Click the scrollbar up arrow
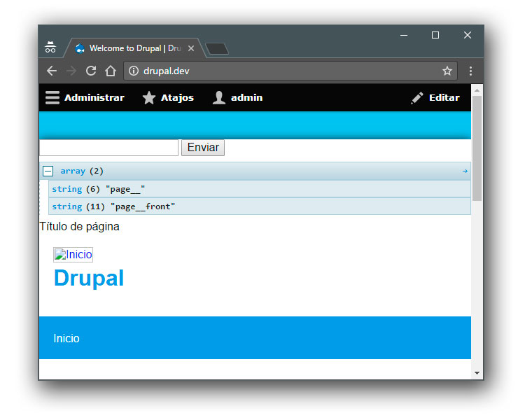Screen dimensions: 518x420 coord(477,90)
